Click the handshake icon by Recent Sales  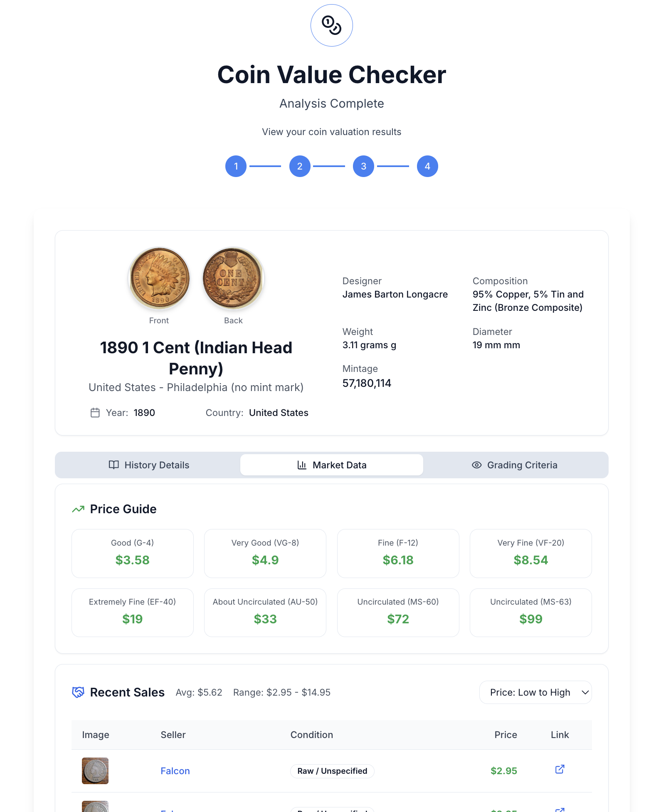click(78, 692)
